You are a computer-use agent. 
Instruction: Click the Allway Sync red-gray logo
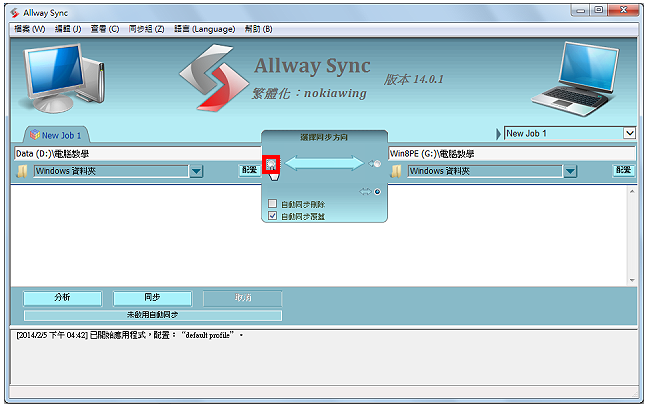[214, 77]
